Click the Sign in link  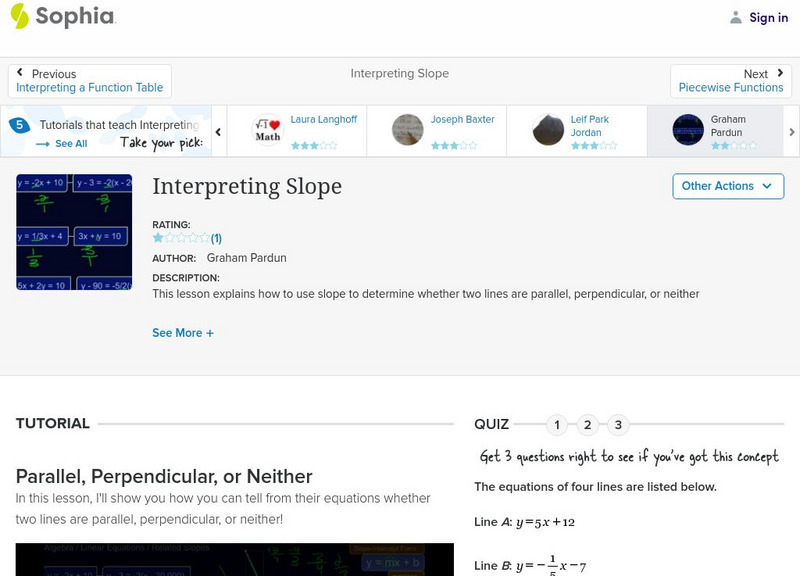coord(768,17)
